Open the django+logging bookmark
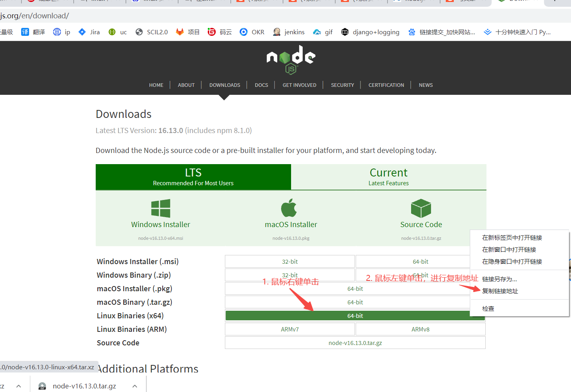Viewport: 571px width, 392px height. pyautogui.click(x=372, y=32)
